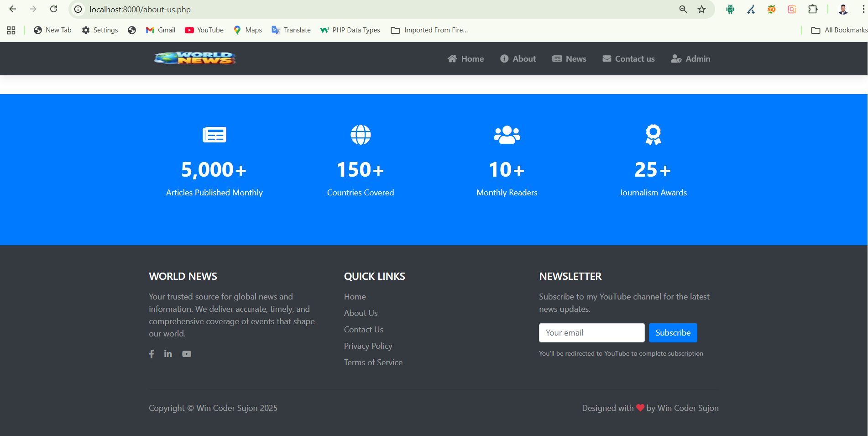Click the browser zoom magnifier icon

coord(683,10)
